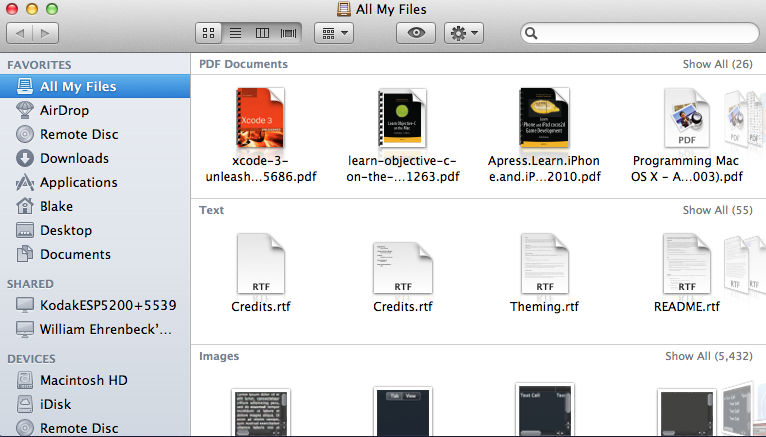Screen dimensions: 766x437
Task: Open Documents in the sidebar
Action: (x=95, y=254)
